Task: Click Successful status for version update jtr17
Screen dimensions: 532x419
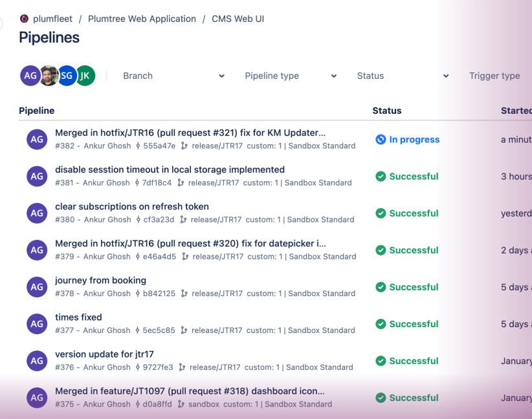Action: click(x=407, y=361)
